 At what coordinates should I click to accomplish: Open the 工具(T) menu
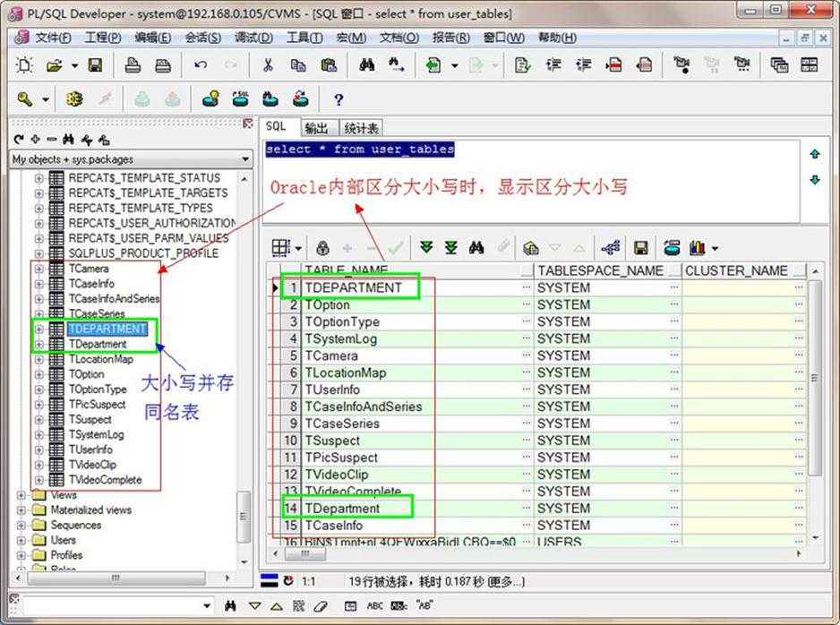click(x=304, y=38)
